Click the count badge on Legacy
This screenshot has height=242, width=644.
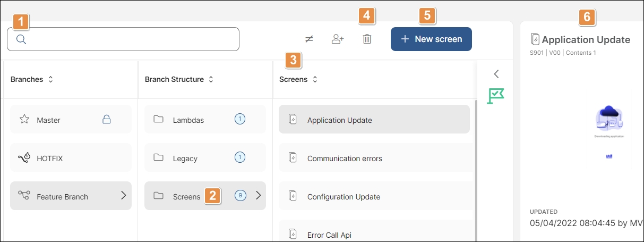tap(240, 157)
